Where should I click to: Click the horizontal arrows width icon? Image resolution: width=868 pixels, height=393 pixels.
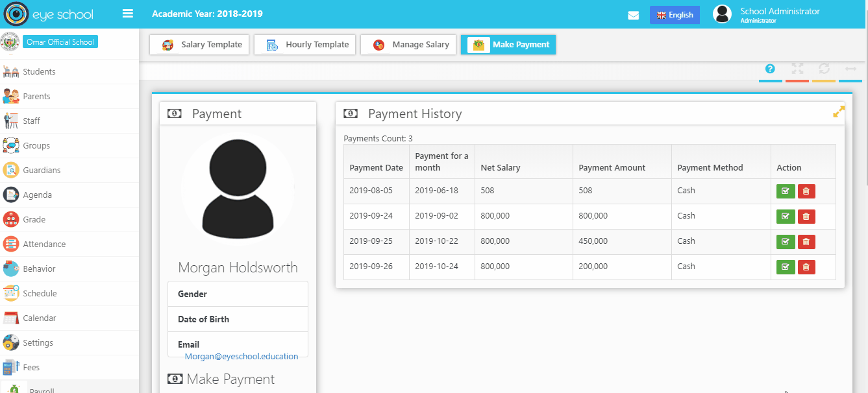click(x=850, y=69)
